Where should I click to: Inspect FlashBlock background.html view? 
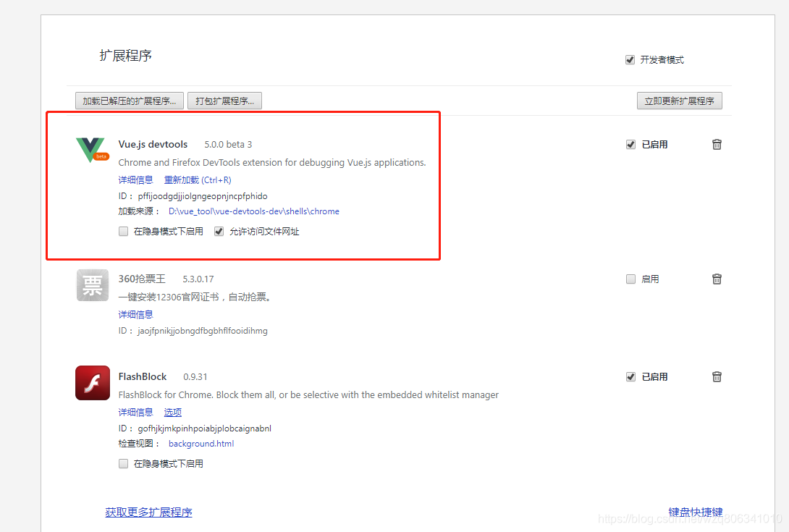tap(201, 444)
